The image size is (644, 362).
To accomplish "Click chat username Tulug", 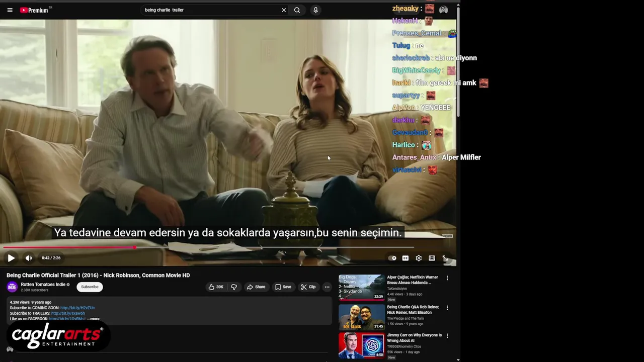I will pos(401,45).
